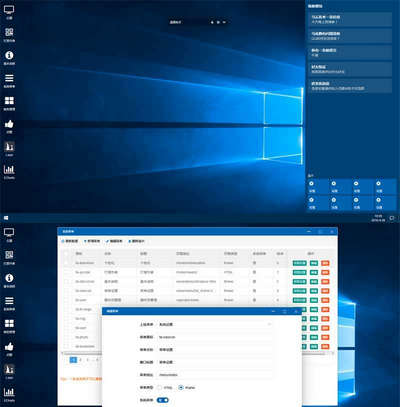Open the info circle icon on the lower desktop sidebar
Image resolution: width=400 pixels, height=407 pixels.
click(x=9, y=278)
